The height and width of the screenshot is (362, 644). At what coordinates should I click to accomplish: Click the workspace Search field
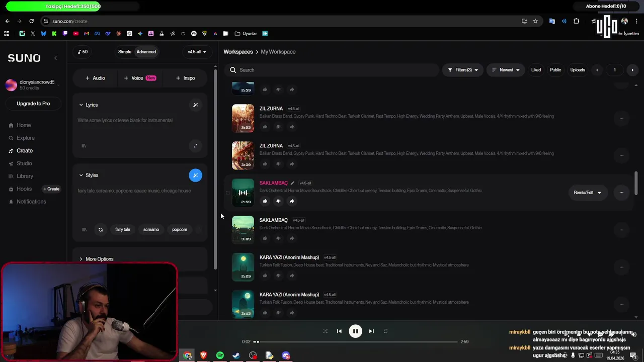point(332,70)
